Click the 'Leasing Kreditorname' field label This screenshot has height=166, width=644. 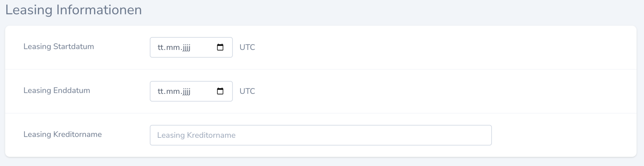point(63,134)
